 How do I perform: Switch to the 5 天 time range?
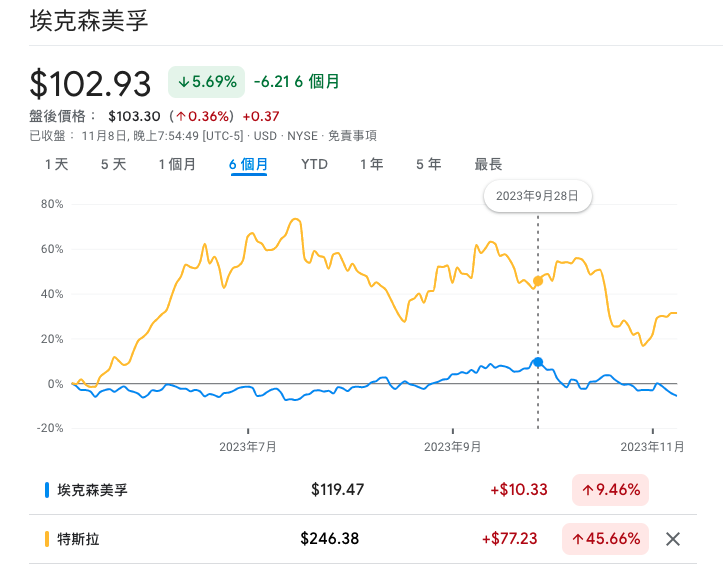point(113,164)
